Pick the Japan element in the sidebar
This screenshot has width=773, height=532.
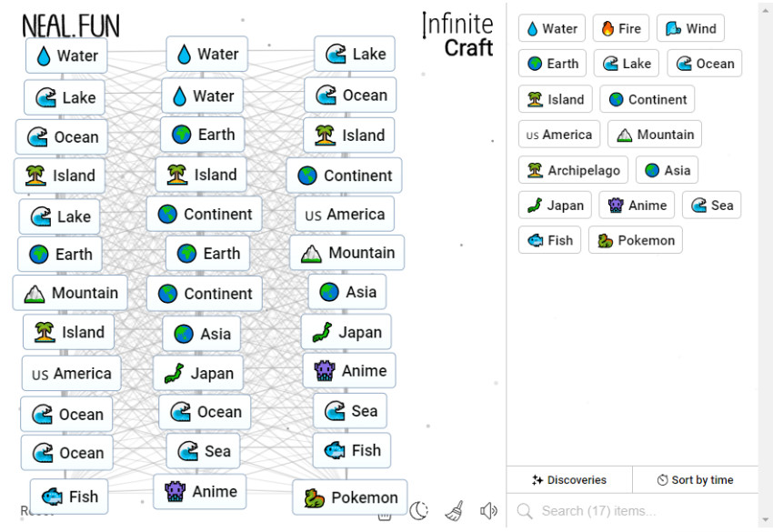[555, 205]
